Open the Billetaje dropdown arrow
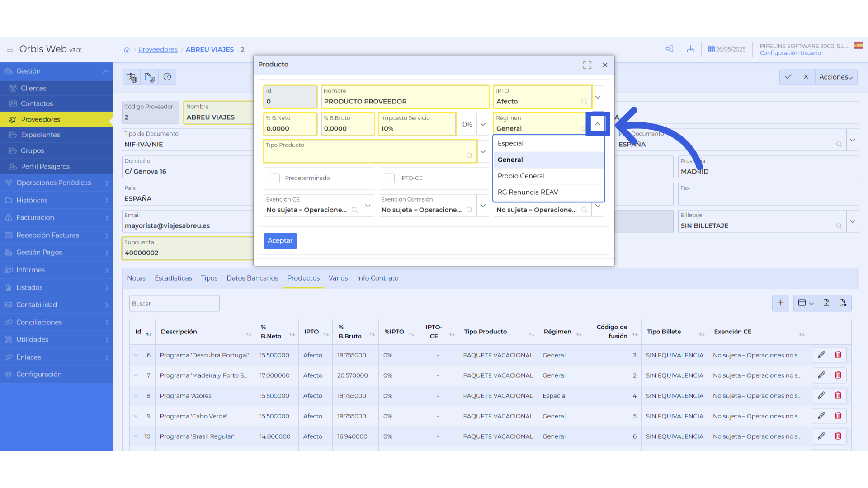The image size is (868, 488). 853,221
